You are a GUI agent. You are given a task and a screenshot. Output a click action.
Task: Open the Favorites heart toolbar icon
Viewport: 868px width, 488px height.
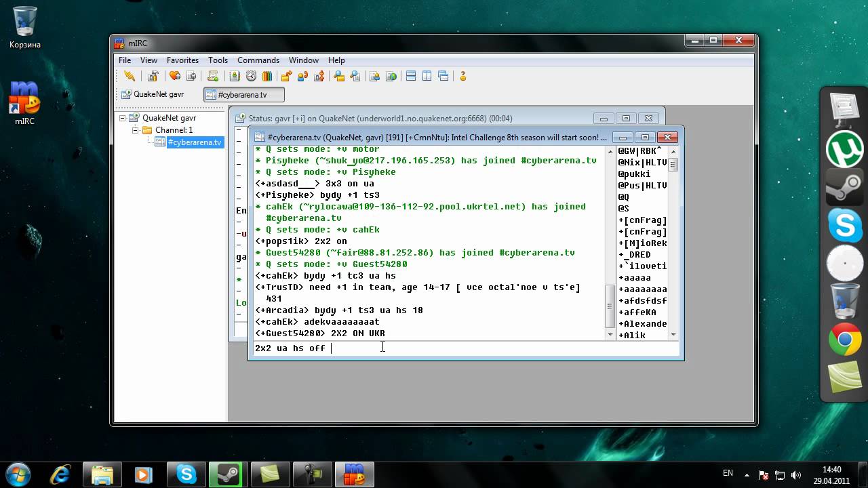coord(174,77)
